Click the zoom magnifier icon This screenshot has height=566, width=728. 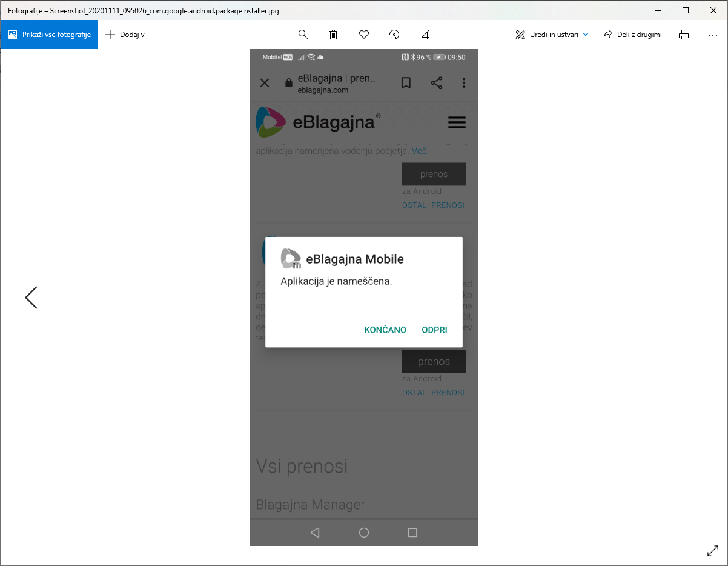[x=303, y=35]
